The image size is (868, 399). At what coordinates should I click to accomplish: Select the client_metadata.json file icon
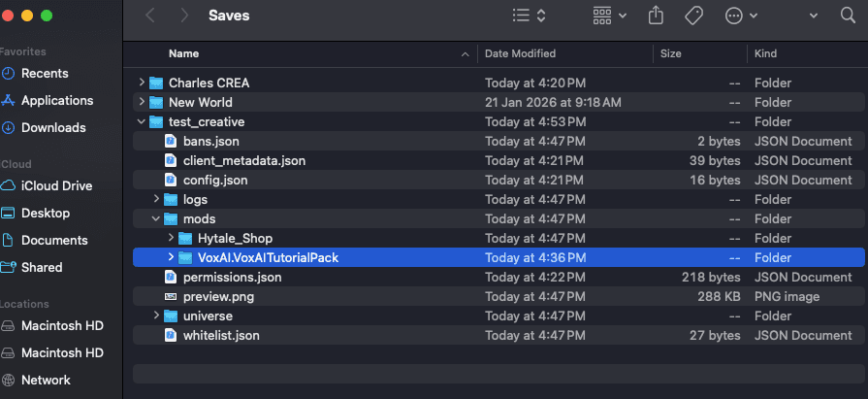point(171,160)
